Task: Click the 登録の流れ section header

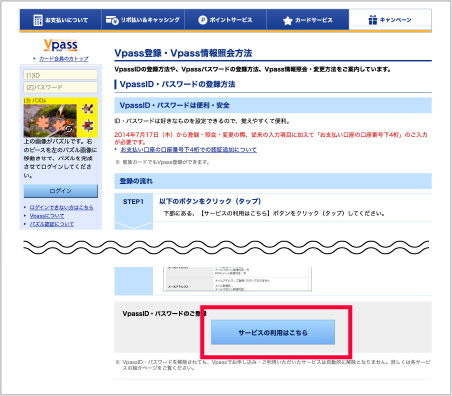Action: pos(273,181)
